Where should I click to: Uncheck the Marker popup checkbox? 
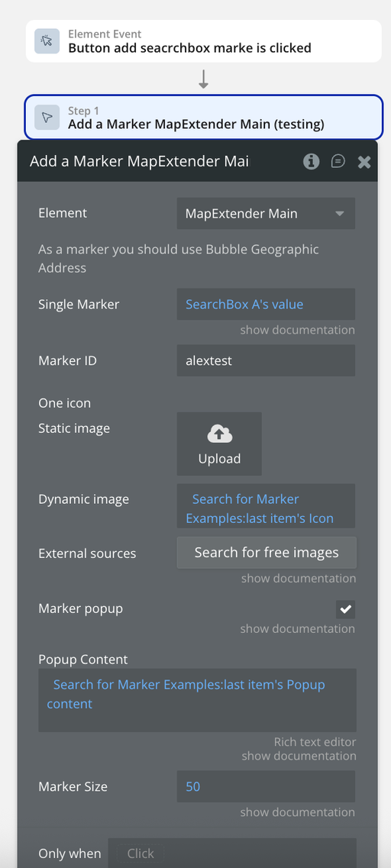tap(346, 609)
